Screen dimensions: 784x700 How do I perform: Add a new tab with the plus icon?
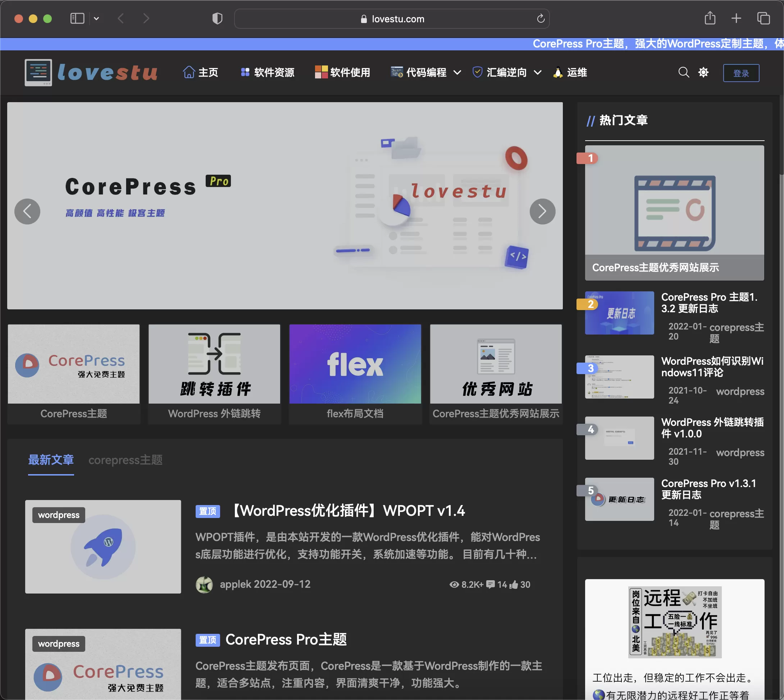point(736,18)
